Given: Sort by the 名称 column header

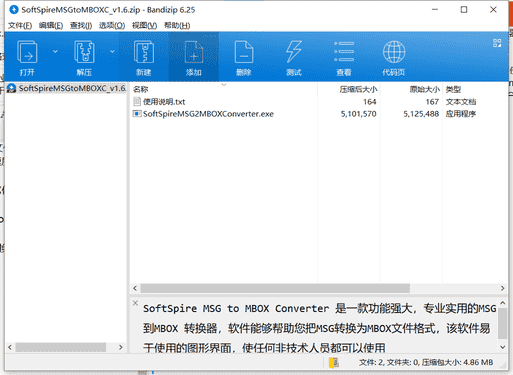Looking at the screenshot, I should 140,89.
